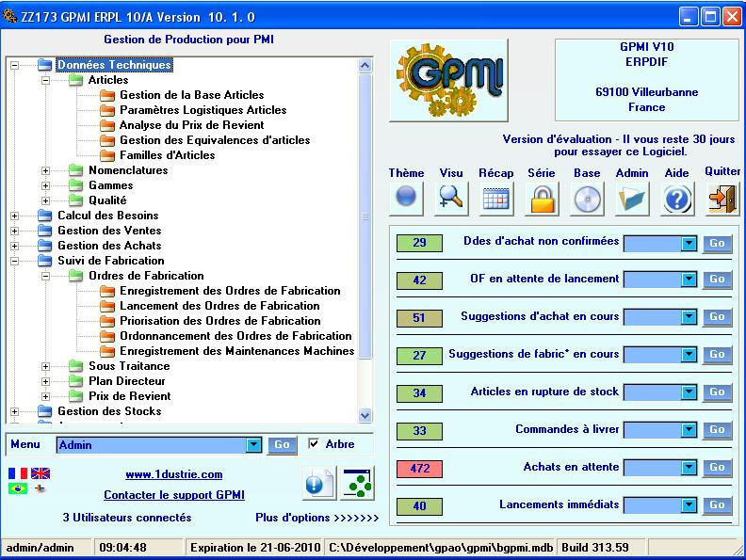The height and width of the screenshot is (560, 746).
Task: Click the information document icon
Action: [x=319, y=484]
